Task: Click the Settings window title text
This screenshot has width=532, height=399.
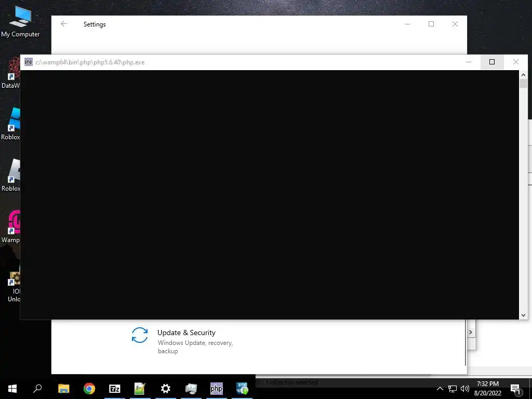Action: point(95,24)
